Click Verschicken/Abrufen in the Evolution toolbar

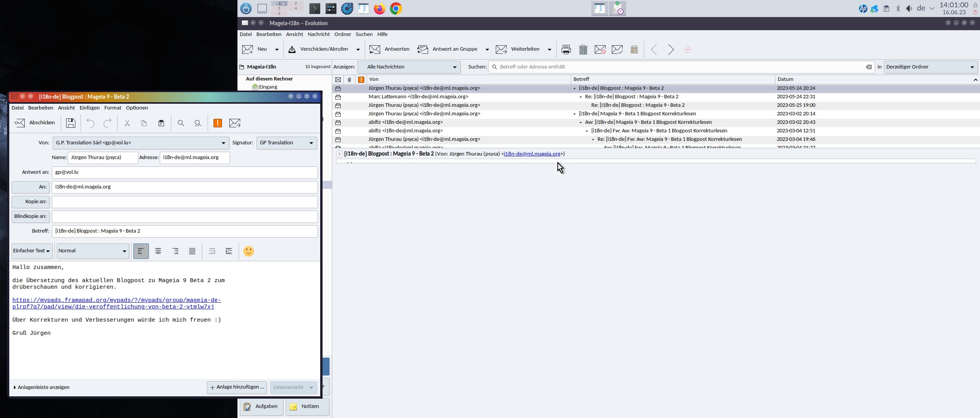tap(318, 49)
